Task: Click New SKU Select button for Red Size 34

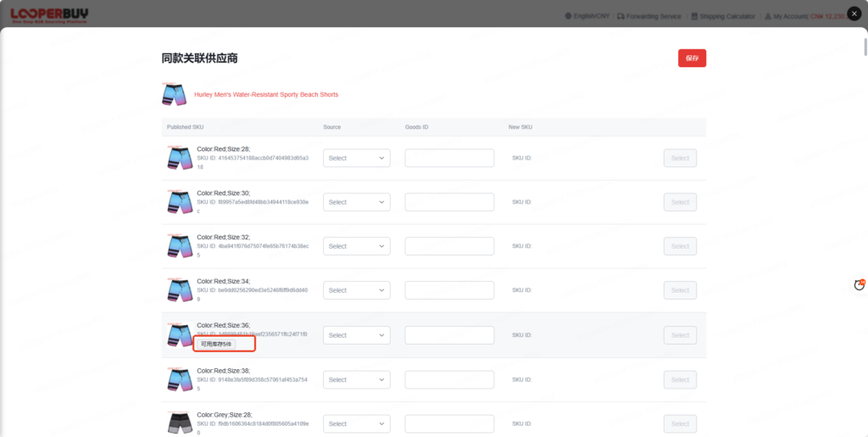Action: point(680,290)
